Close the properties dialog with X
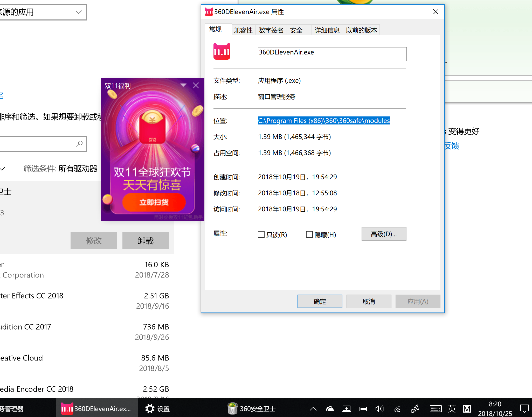532x417 pixels. [x=436, y=12]
